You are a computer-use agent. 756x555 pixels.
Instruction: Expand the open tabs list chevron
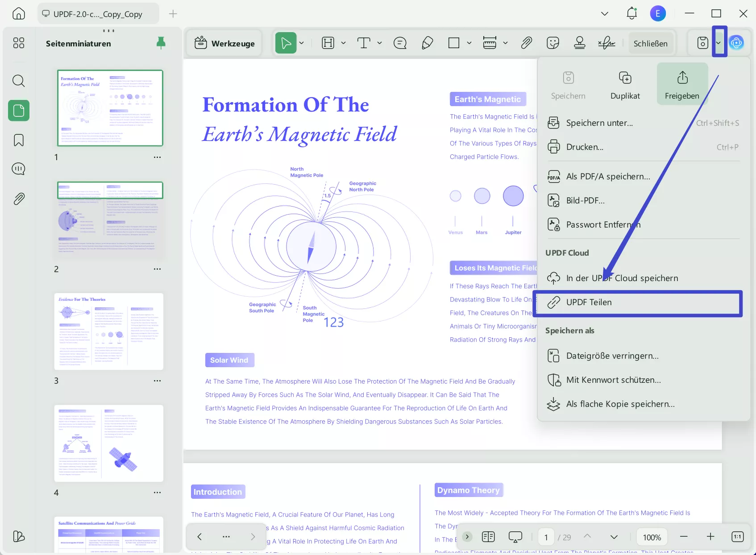pyautogui.click(x=605, y=13)
